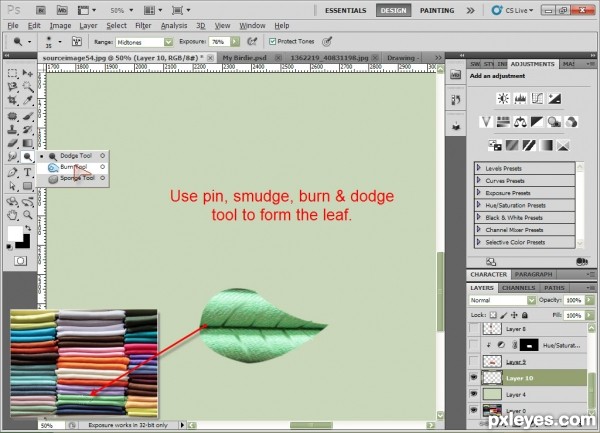Select the Gradient tool
This screenshot has width=600, height=433.
coord(28,143)
